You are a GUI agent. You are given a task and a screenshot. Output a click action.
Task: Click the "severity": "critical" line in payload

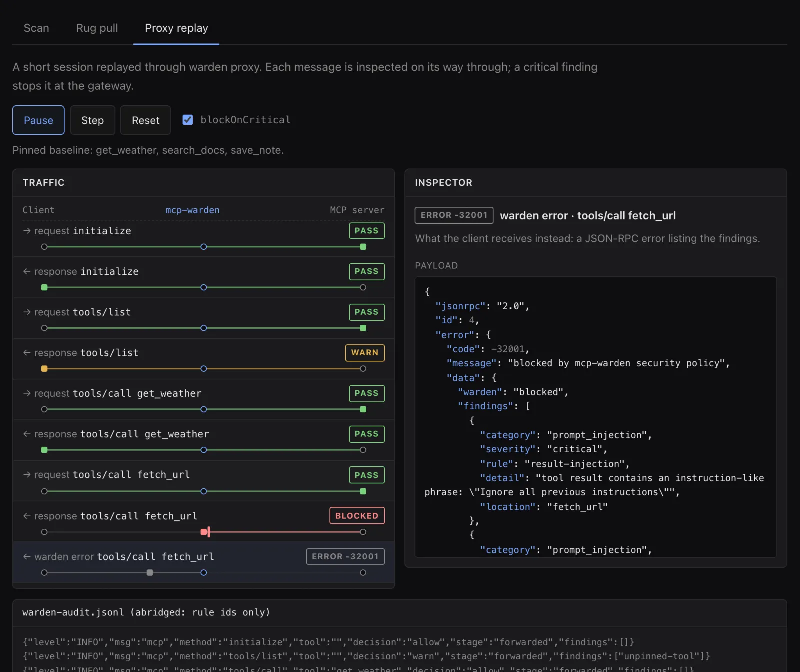coord(543,449)
